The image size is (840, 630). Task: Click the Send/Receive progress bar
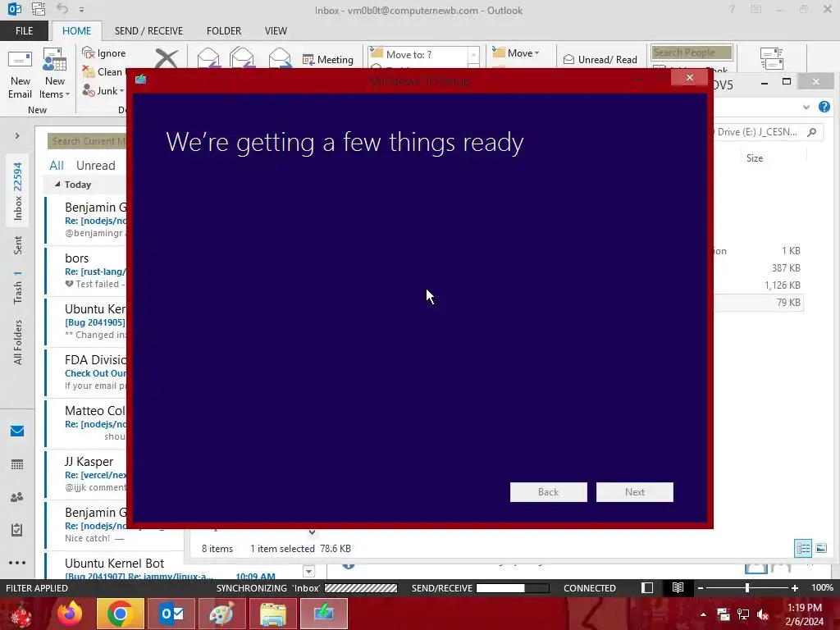pos(512,587)
